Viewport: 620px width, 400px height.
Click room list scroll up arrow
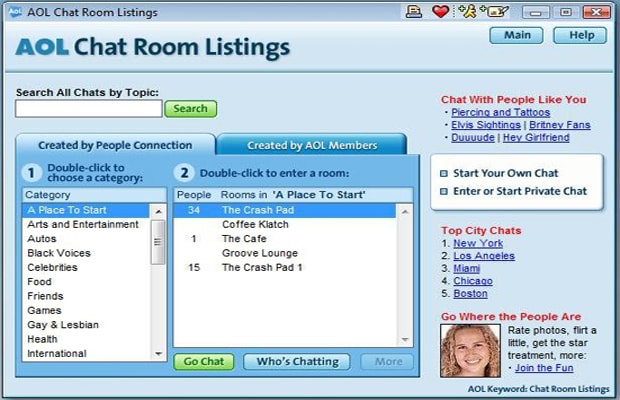[x=405, y=212]
